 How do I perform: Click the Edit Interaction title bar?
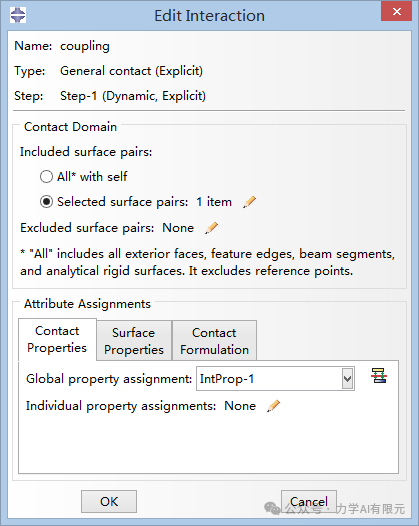209,15
